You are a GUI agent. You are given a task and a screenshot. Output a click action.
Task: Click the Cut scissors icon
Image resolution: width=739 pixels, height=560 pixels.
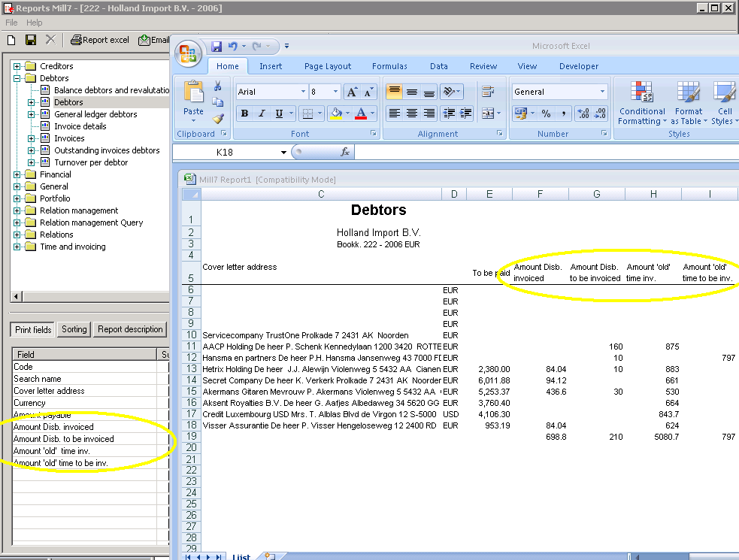[x=218, y=86]
